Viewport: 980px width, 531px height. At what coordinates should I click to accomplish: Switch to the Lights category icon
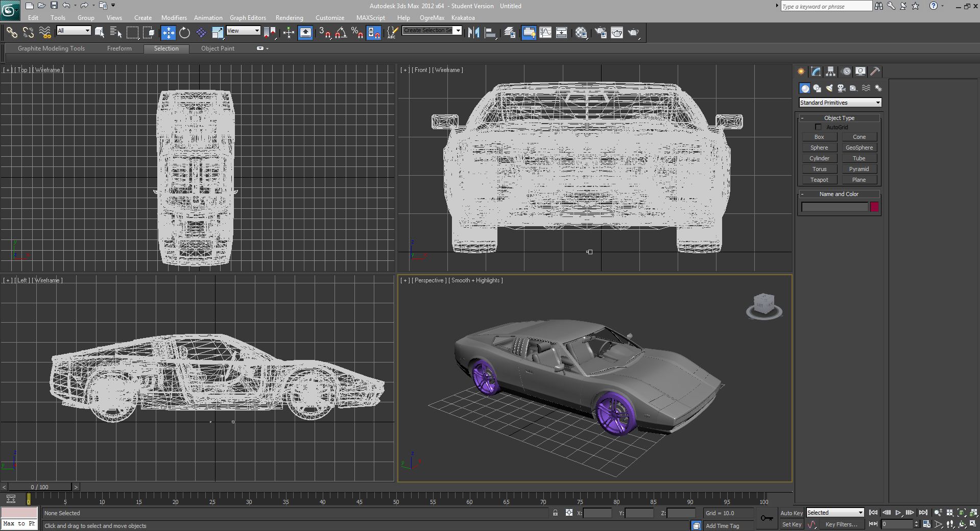829,88
